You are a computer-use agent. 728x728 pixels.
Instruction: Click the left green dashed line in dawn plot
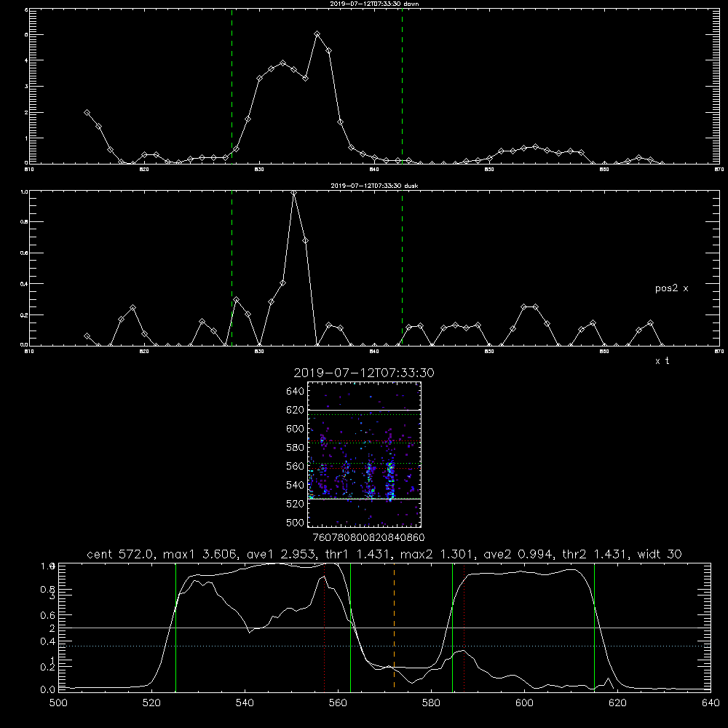pos(232,86)
